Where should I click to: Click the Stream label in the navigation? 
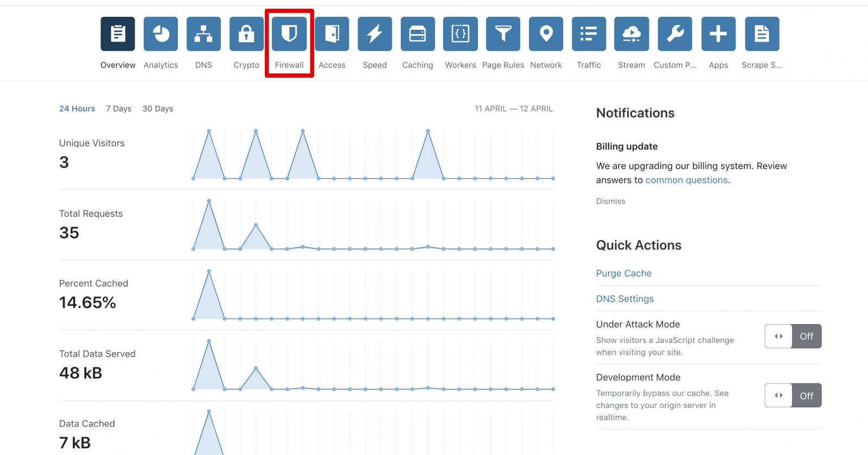[x=631, y=65]
